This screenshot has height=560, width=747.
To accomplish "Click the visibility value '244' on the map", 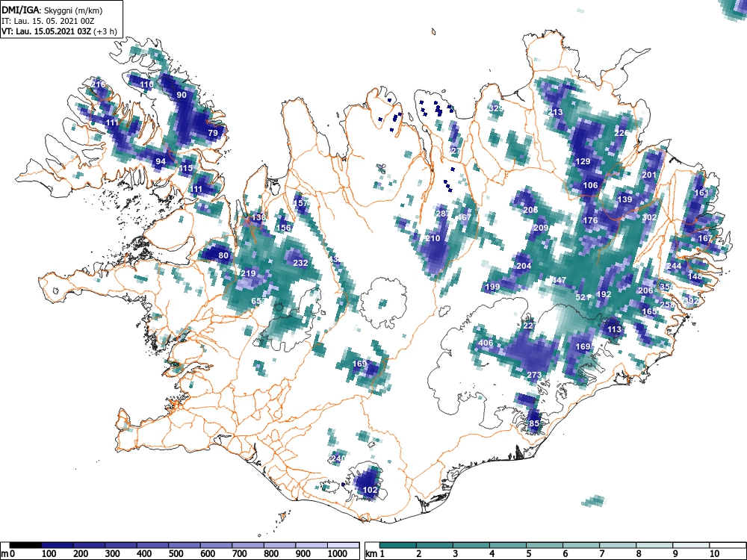I will coord(674,266).
